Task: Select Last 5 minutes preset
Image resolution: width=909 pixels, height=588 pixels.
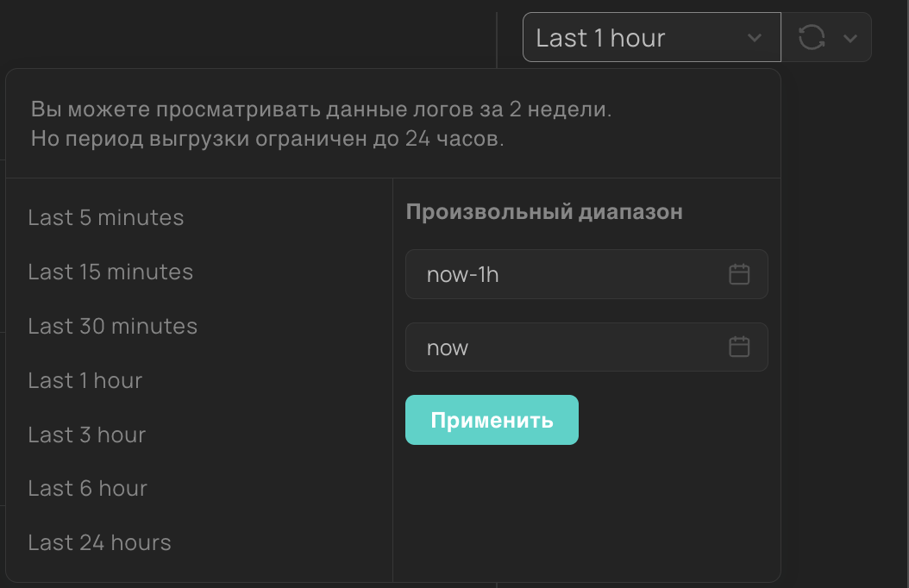Action: (x=106, y=217)
